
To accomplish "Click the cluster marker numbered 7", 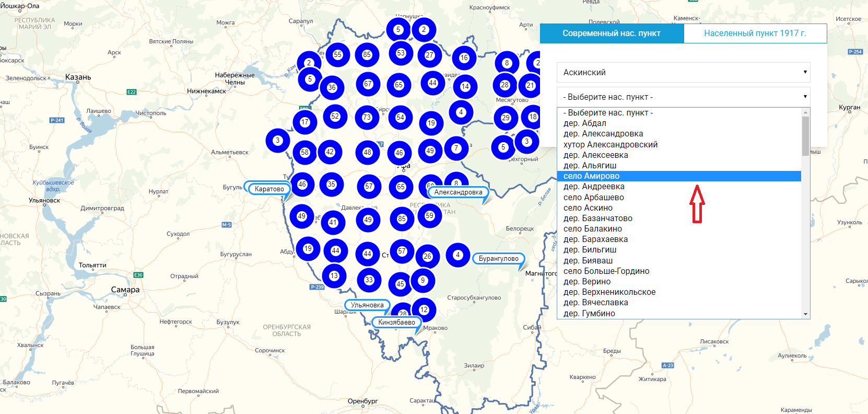I will coord(456,148).
